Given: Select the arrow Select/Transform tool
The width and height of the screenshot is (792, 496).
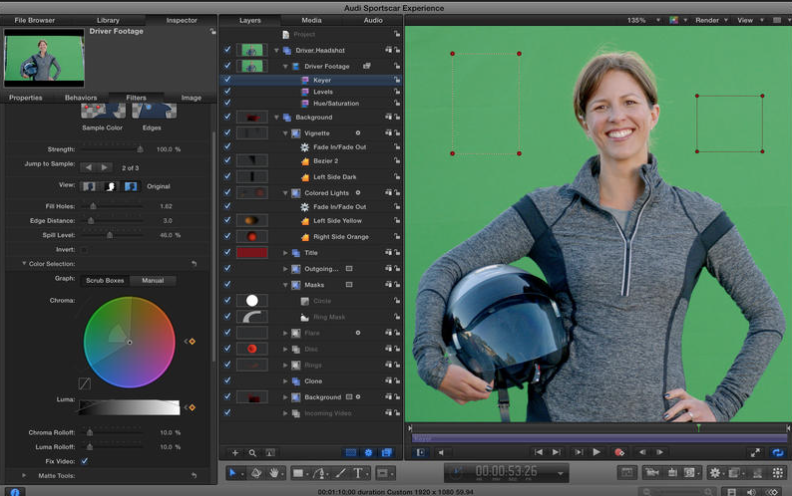Looking at the screenshot, I should click(233, 472).
